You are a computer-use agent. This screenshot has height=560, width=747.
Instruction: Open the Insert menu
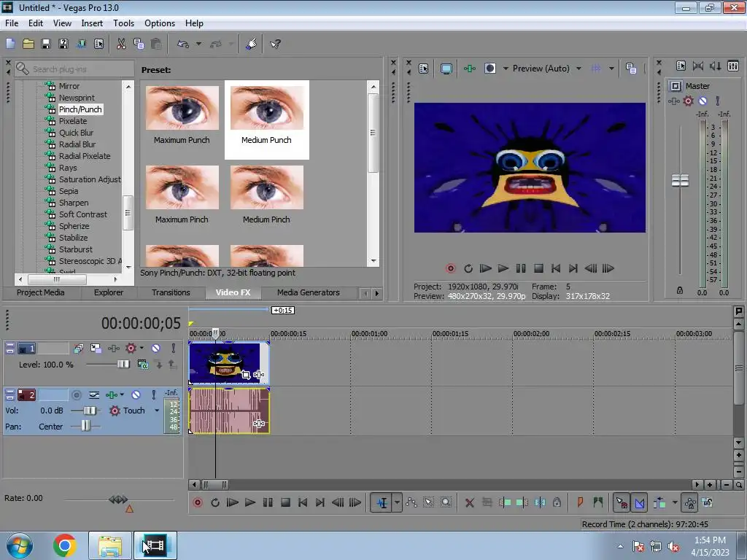tap(92, 23)
